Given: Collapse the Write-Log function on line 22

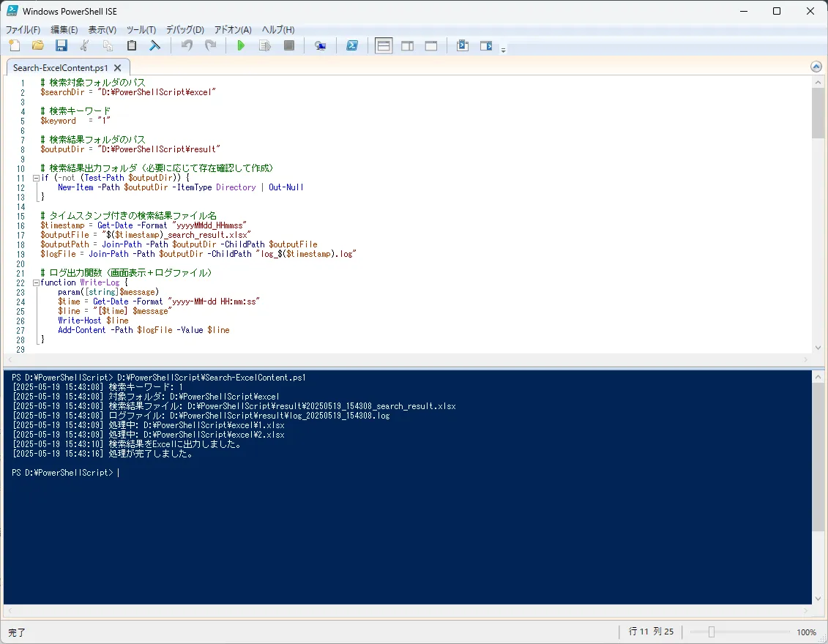Looking at the screenshot, I should 36,283.
